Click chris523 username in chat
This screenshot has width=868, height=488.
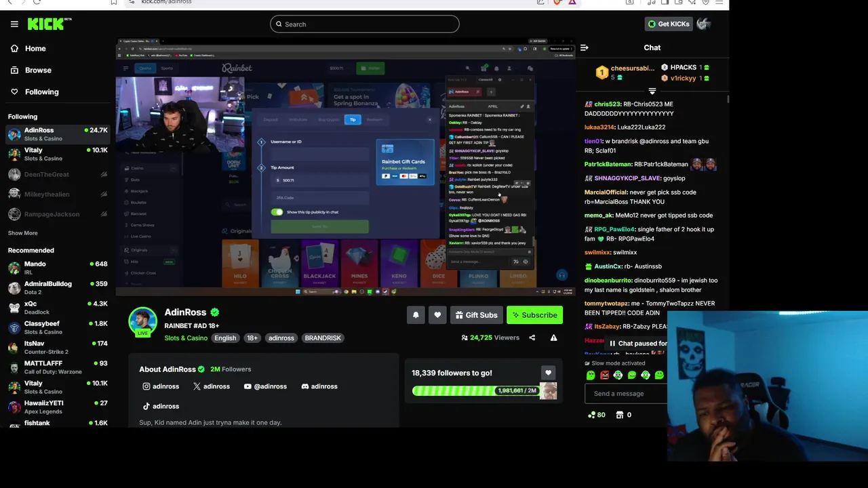coord(607,104)
